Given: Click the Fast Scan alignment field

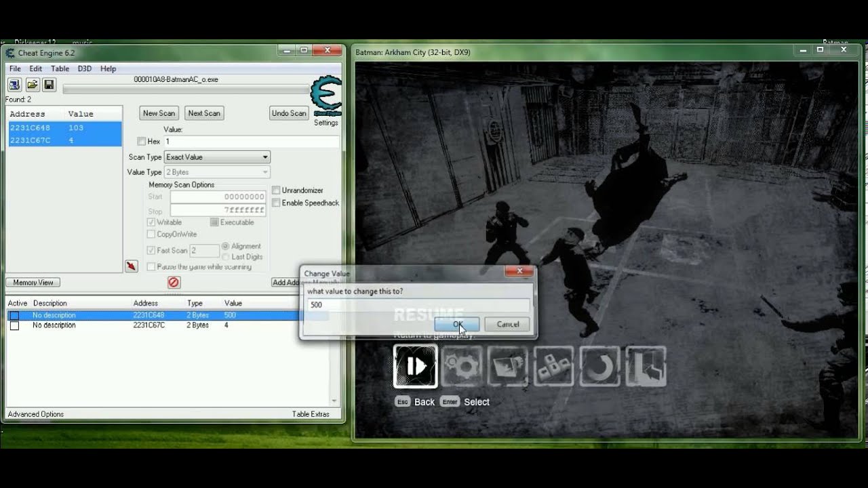Looking at the screenshot, I should pos(204,251).
